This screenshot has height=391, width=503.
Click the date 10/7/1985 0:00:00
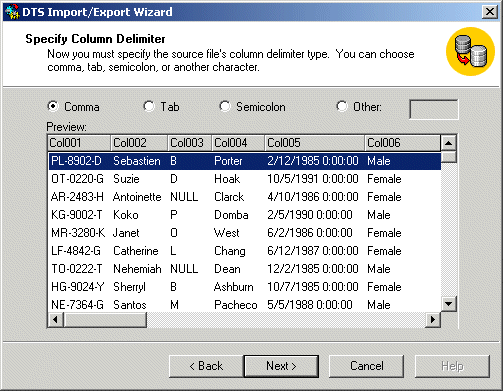pyautogui.click(x=313, y=287)
